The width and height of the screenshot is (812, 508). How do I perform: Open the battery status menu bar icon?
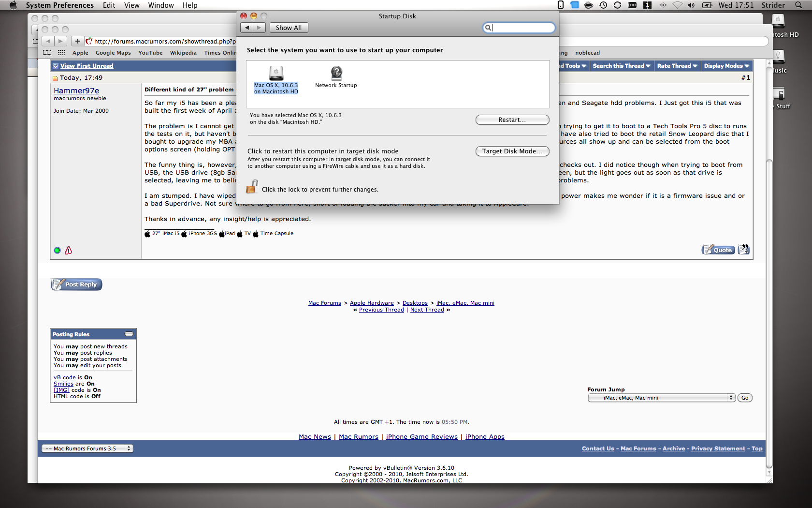[707, 5]
